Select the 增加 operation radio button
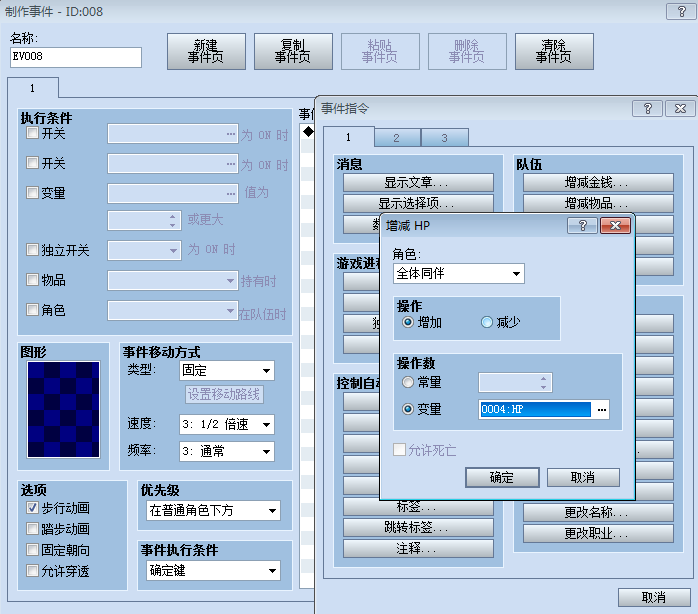This screenshot has height=614, width=698. 407,322
